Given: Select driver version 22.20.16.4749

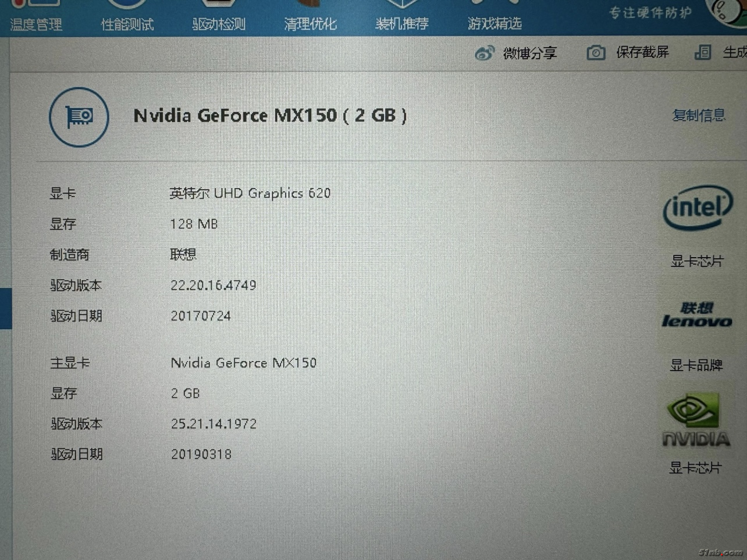Looking at the screenshot, I should [214, 285].
